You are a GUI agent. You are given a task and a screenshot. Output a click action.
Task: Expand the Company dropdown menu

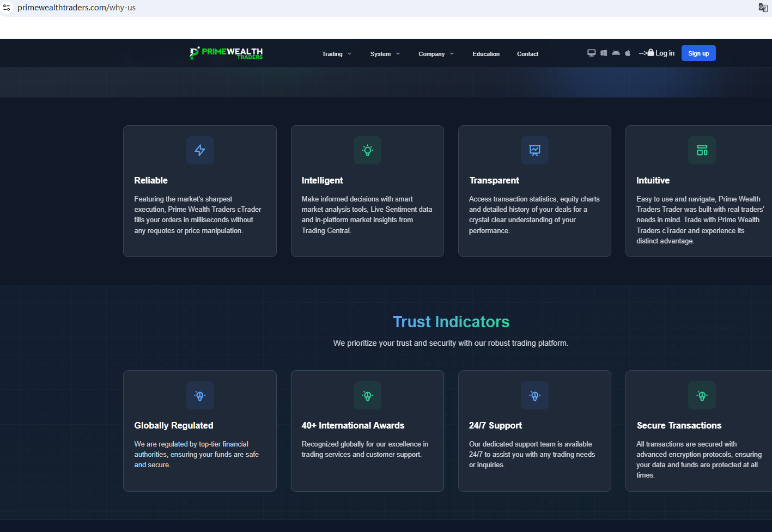click(x=435, y=54)
